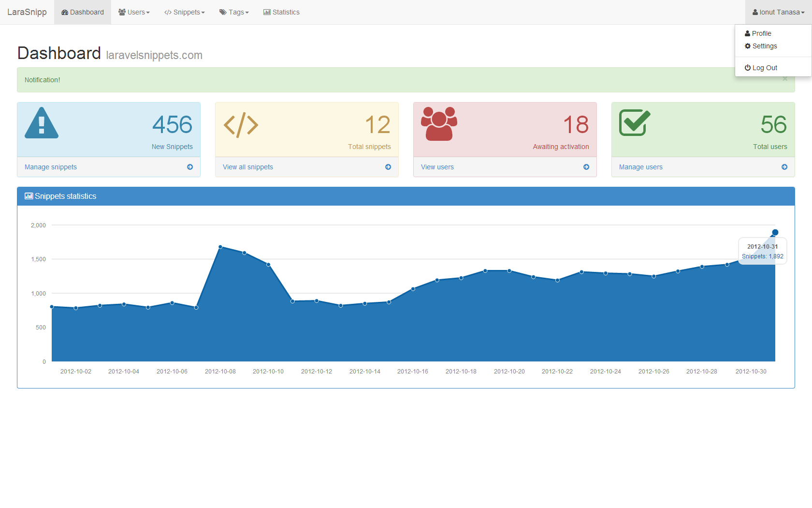
Task: Click the 2,000 y-axis label
Action: 38,225
